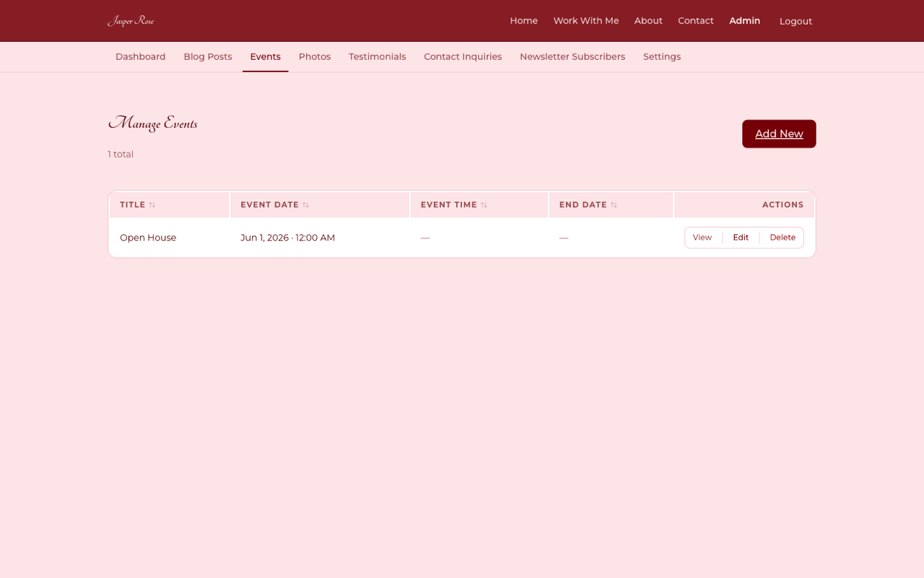Open the About page
924x578 pixels.
click(x=648, y=21)
